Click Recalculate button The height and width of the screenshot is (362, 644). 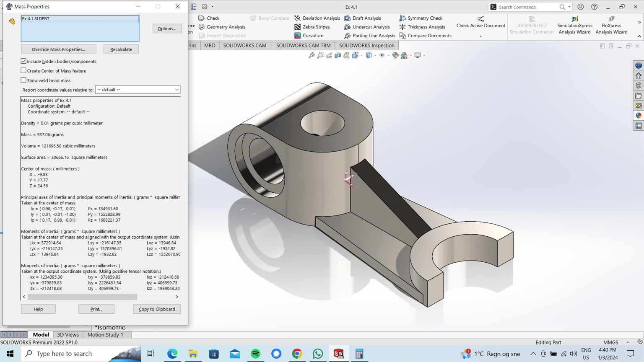click(x=121, y=49)
